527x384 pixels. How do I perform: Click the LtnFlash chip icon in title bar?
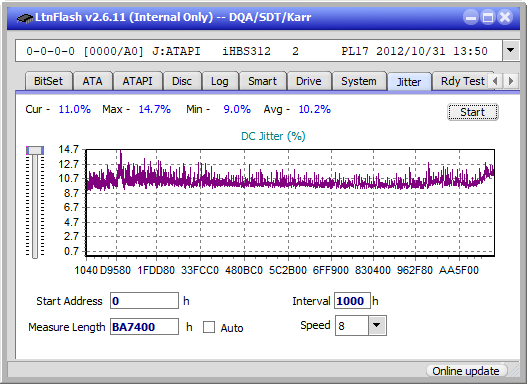[24, 17]
